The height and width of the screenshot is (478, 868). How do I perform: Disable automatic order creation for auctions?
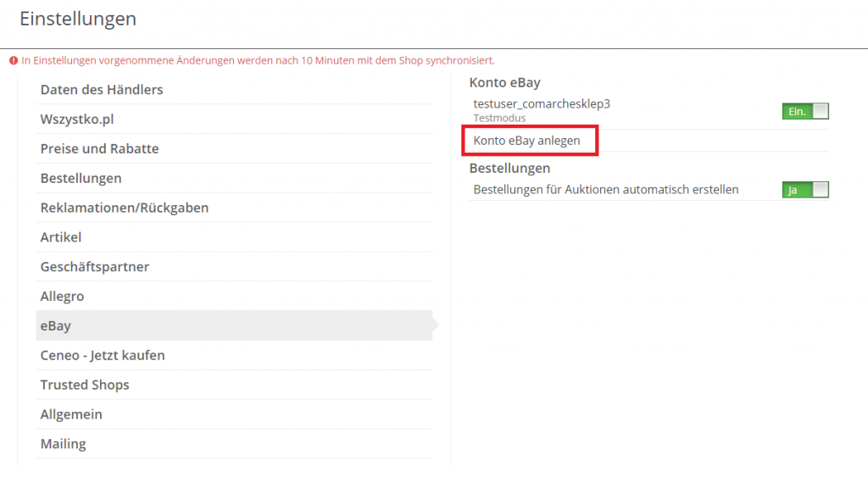[805, 190]
